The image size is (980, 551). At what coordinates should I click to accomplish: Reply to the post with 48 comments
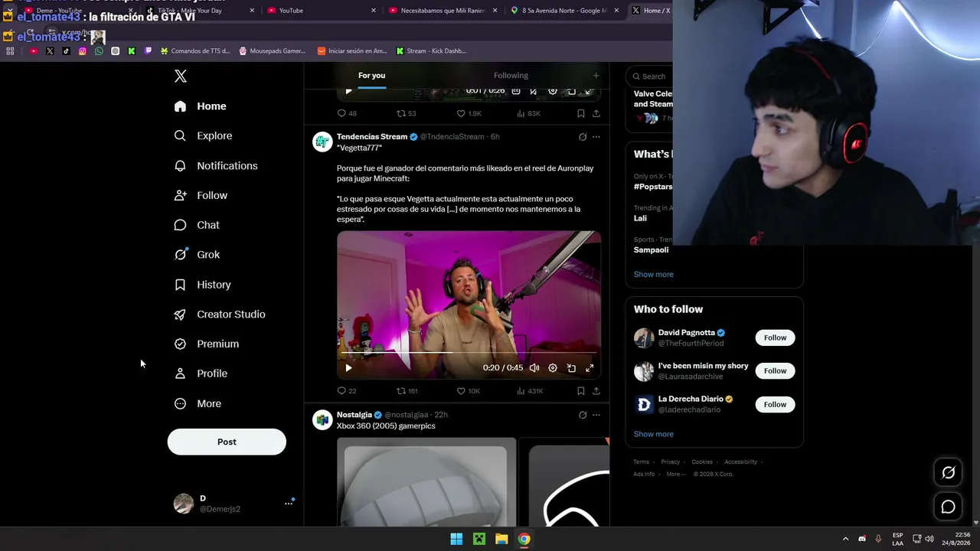point(347,113)
